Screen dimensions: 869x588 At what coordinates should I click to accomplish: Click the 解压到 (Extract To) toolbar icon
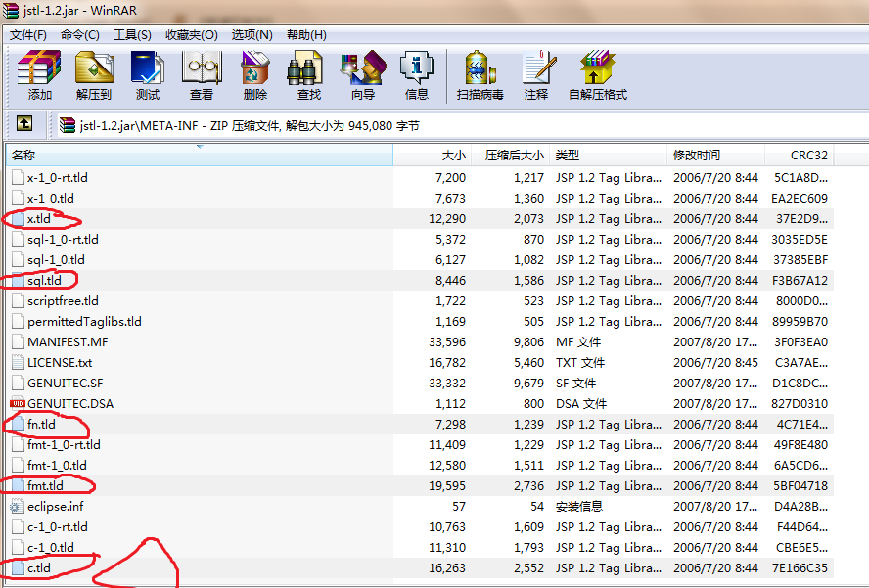94,68
